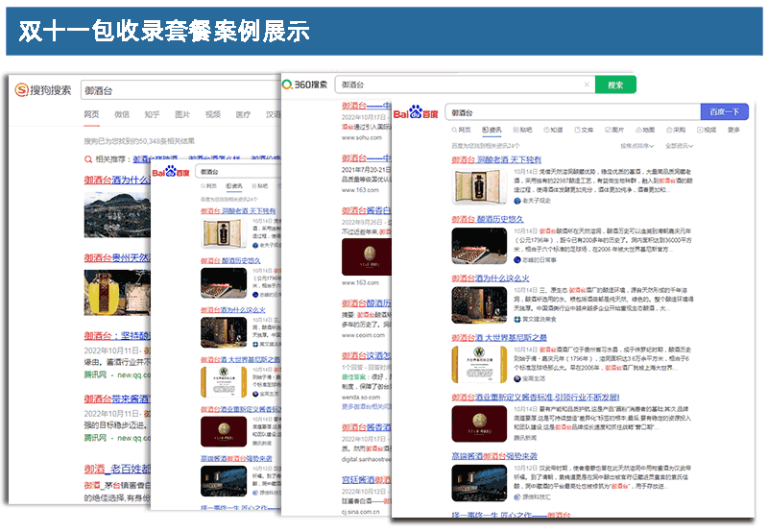Click 搜狗已为您找到约50,348条相关结果 text

point(139,141)
